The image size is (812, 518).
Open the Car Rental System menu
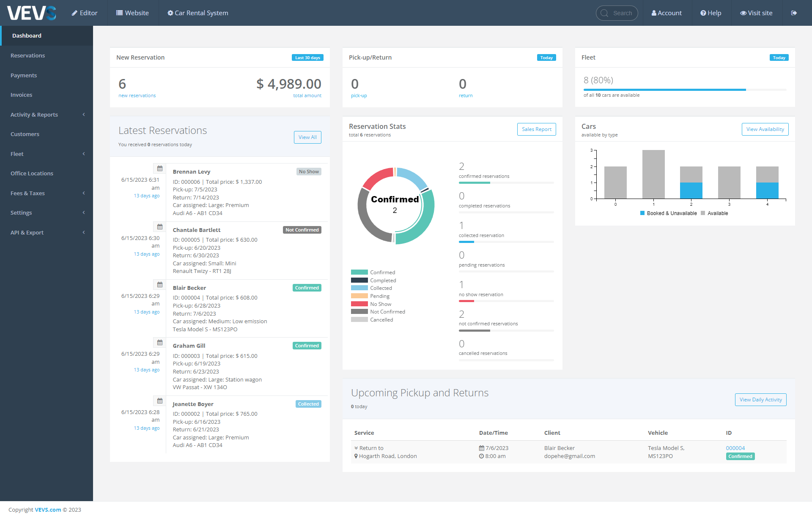click(198, 13)
